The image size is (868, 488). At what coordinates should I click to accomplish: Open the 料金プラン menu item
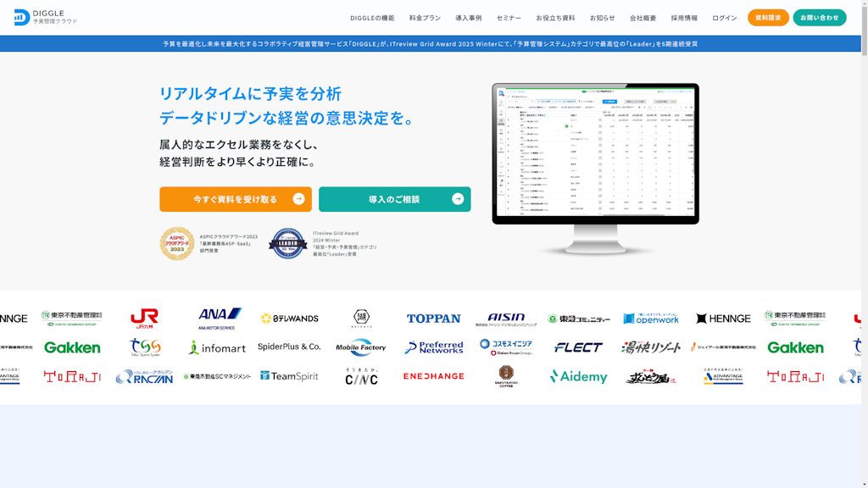425,18
